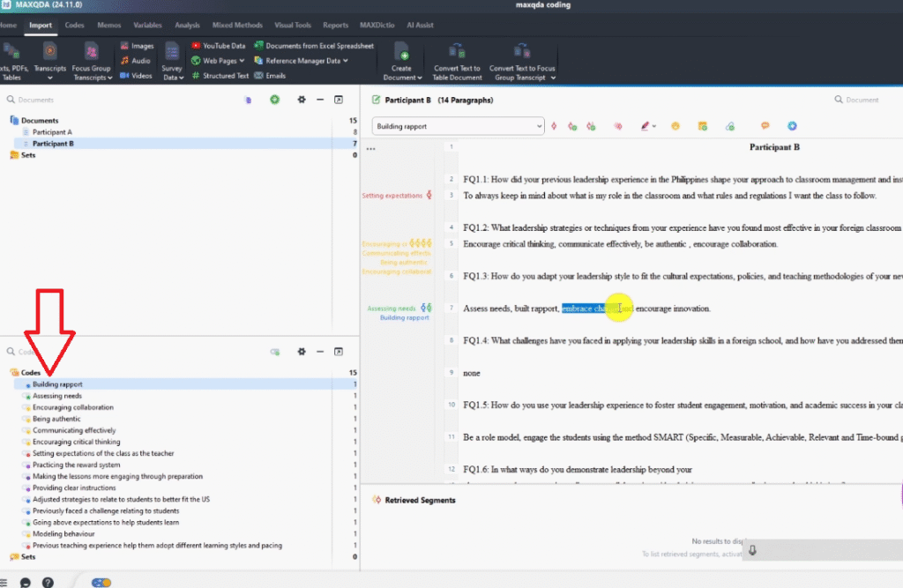Image resolution: width=903 pixels, height=588 pixels.
Task: Open the Building rapport code dropdown
Action: click(539, 126)
